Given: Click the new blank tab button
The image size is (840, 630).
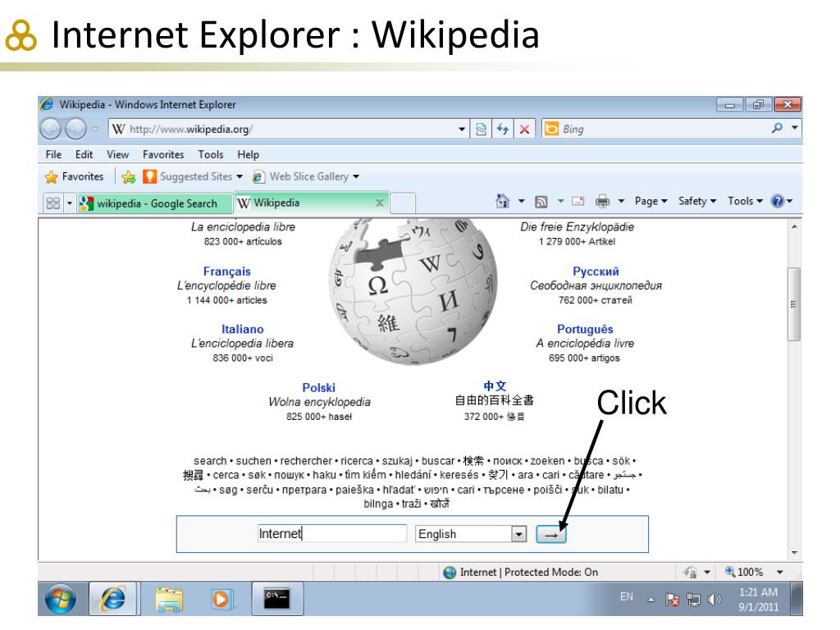Looking at the screenshot, I should (x=403, y=203).
